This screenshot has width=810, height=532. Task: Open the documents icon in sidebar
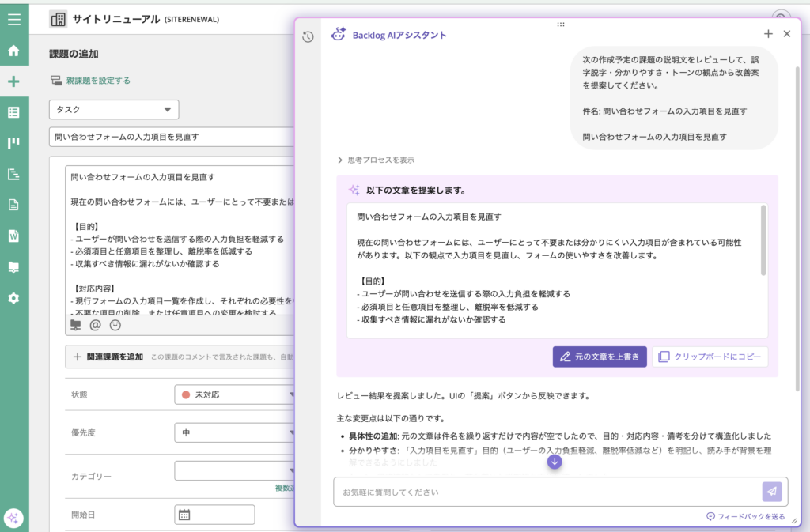coord(14,205)
